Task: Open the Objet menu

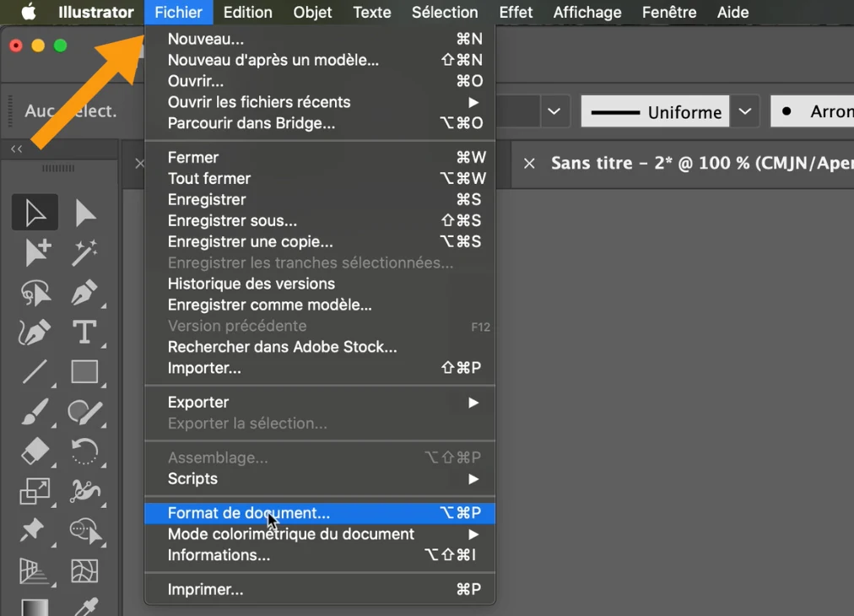Action: tap(312, 12)
